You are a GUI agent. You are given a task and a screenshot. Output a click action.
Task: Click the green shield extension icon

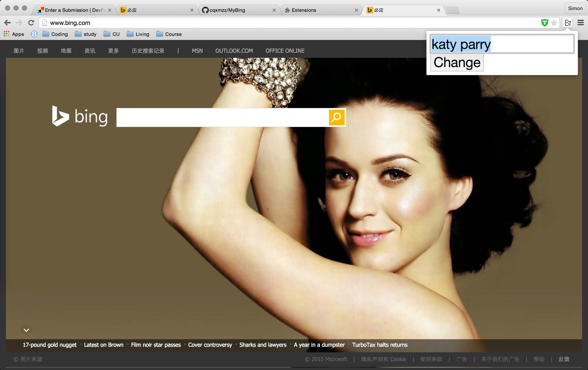click(x=545, y=23)
